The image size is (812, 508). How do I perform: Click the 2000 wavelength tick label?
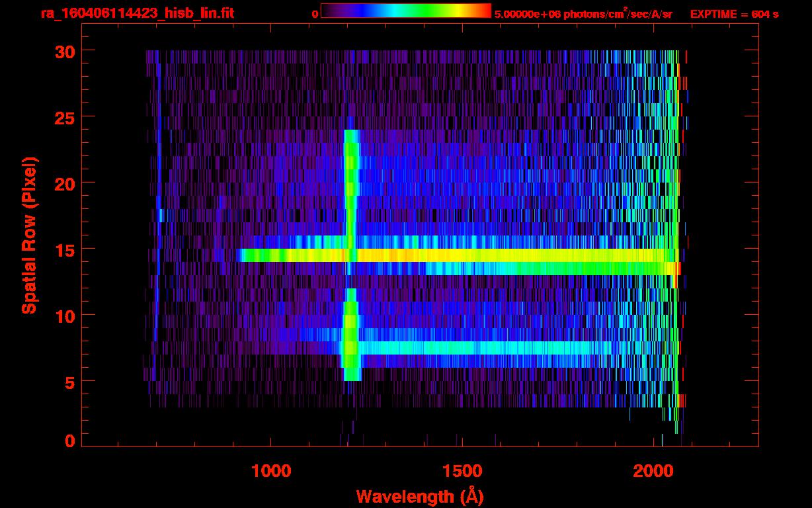tap(653, 471)
